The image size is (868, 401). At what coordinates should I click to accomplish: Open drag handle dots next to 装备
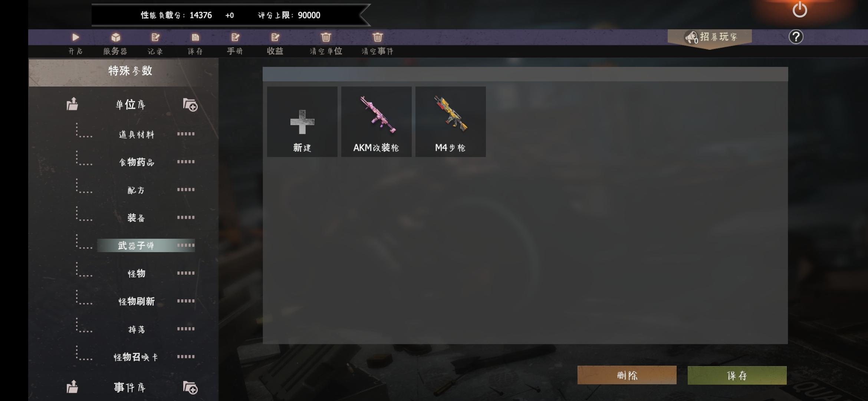(x=186, y=217)
